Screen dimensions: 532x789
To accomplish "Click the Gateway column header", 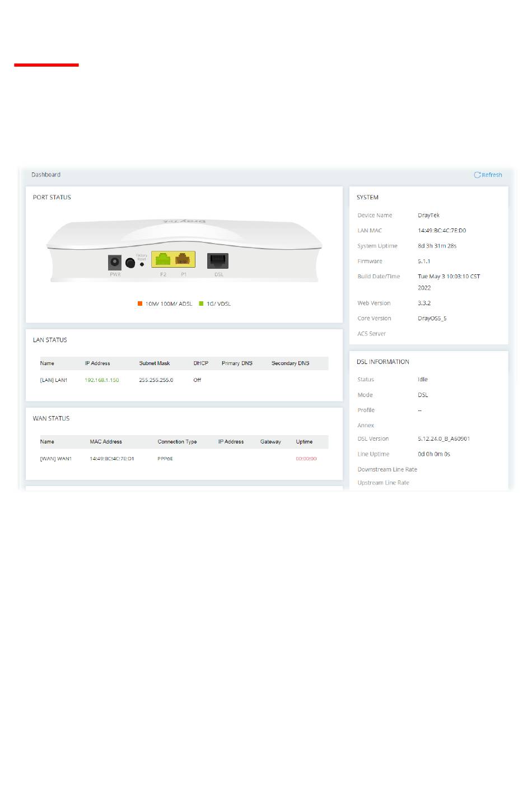I will (270, 442).
